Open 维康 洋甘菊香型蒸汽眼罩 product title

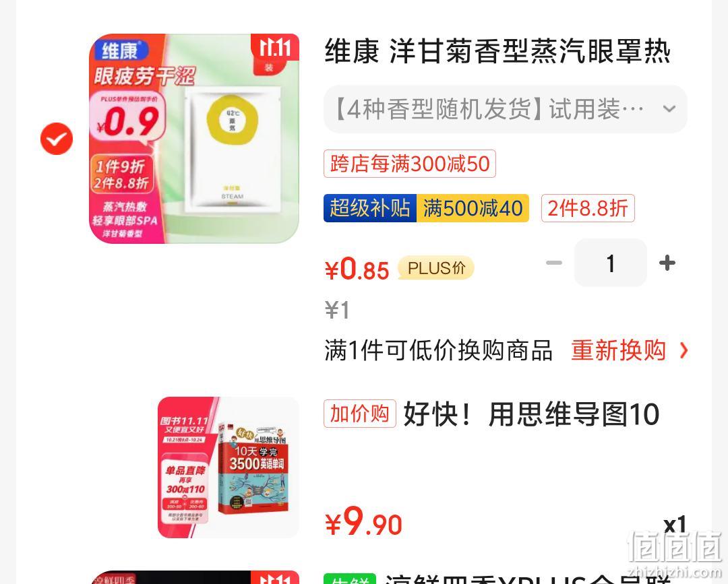coord(497,51)
